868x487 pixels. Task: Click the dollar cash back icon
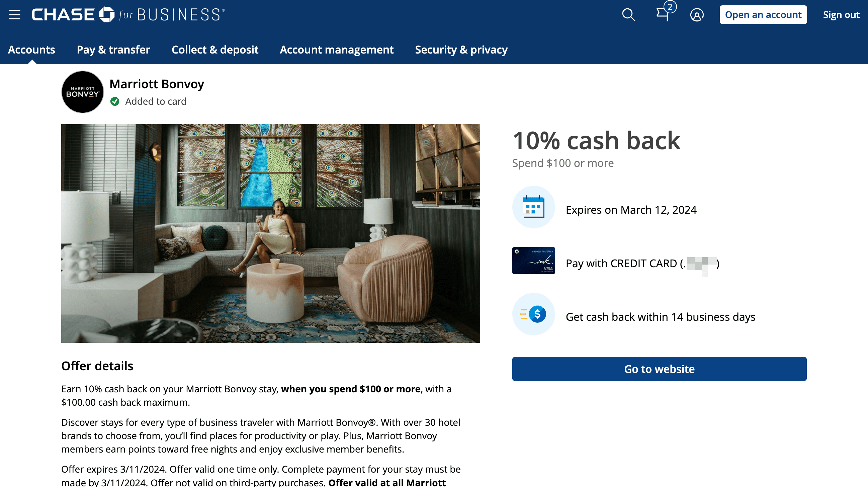coord(533,314)
